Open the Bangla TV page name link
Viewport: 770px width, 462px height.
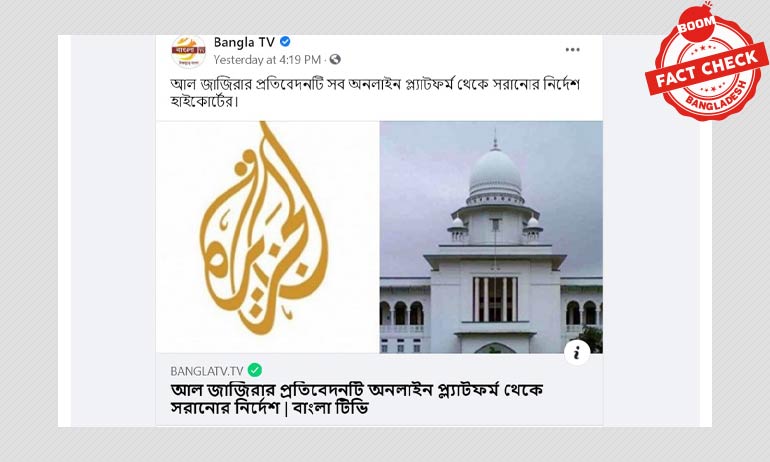click(x=244, y=43)
